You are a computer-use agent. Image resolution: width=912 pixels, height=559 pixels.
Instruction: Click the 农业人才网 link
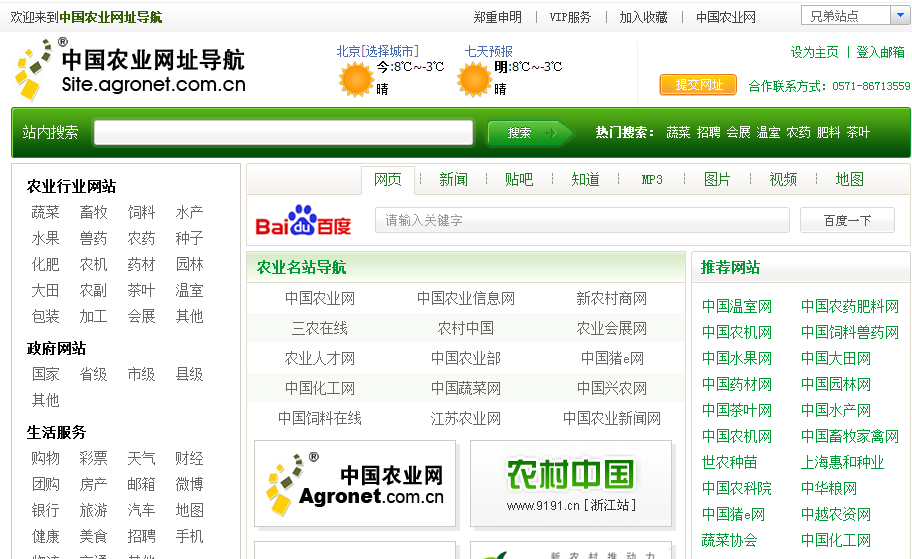point(319,358)
